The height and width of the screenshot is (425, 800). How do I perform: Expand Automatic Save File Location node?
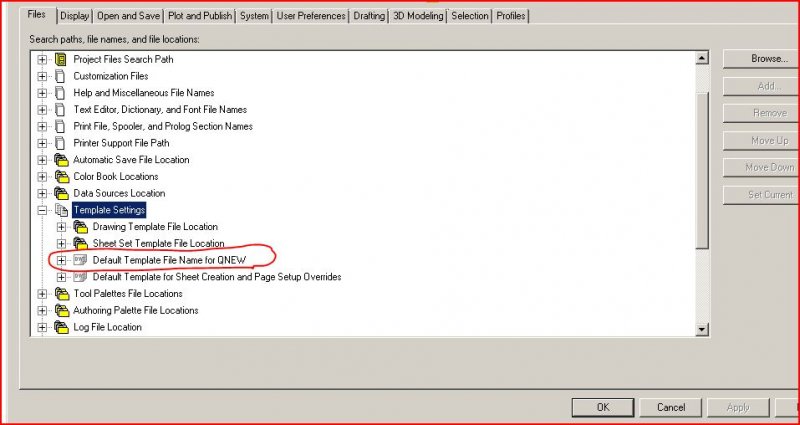[x=42, y=160]
